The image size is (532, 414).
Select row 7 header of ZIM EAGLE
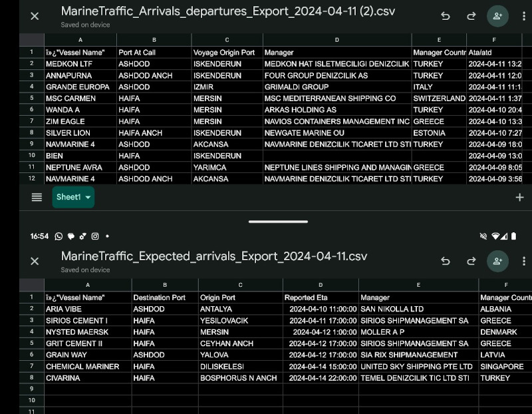(31, 121)
